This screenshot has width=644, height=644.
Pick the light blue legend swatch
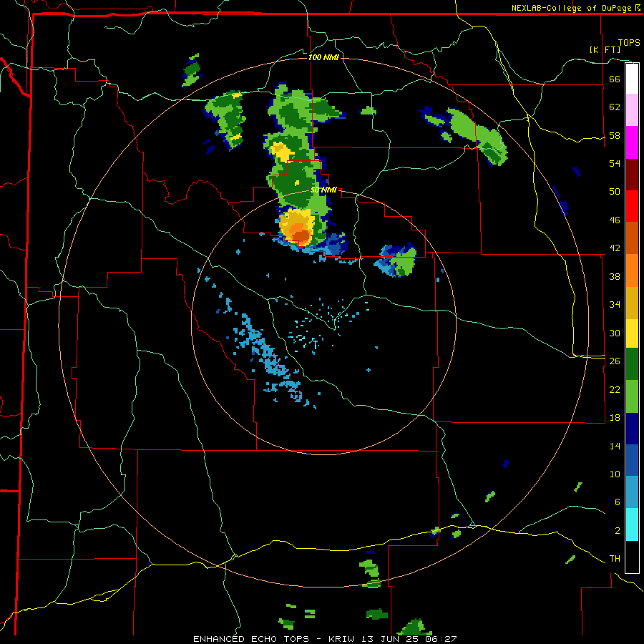point(632,492)
